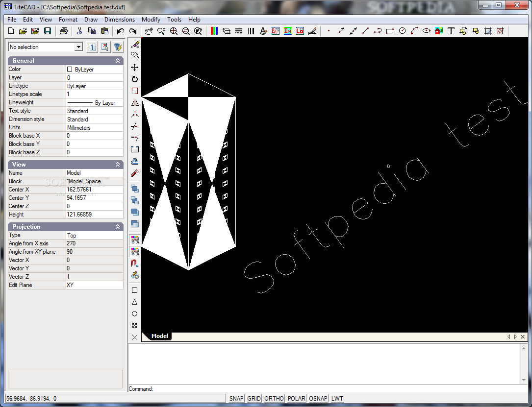Image resolution: width=532 pixels, height=407 pixels.
Task: Choose the Move tool cross-arrows icon
Action: 135,68
